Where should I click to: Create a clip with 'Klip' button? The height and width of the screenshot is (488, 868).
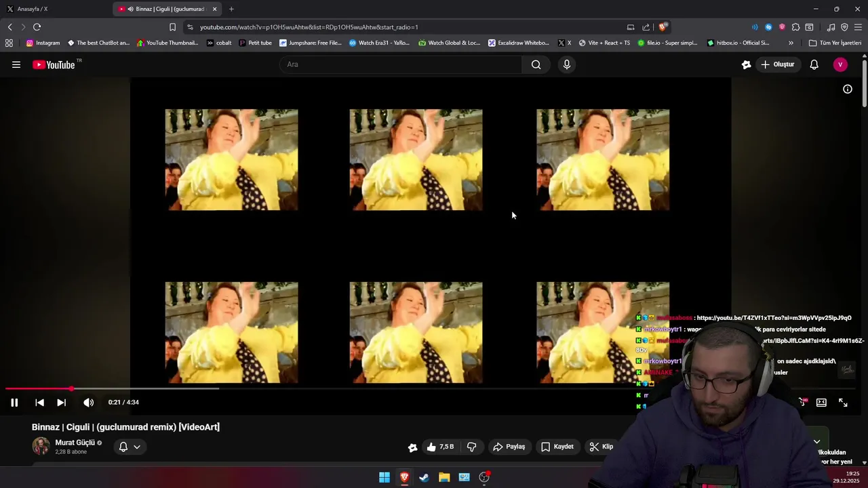(x=601, y=447)
